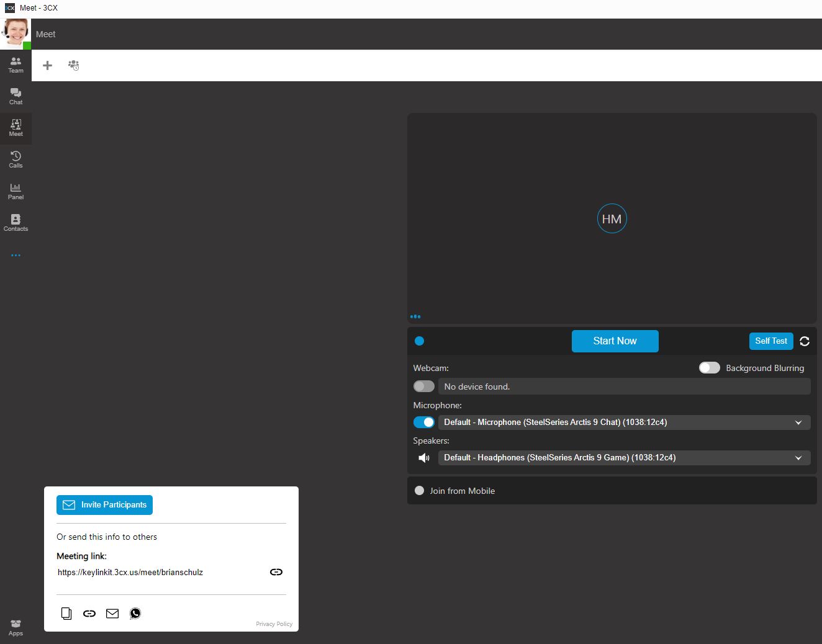
Task: Open the Team section in sidebar
Action: click(x=16, y=65)
